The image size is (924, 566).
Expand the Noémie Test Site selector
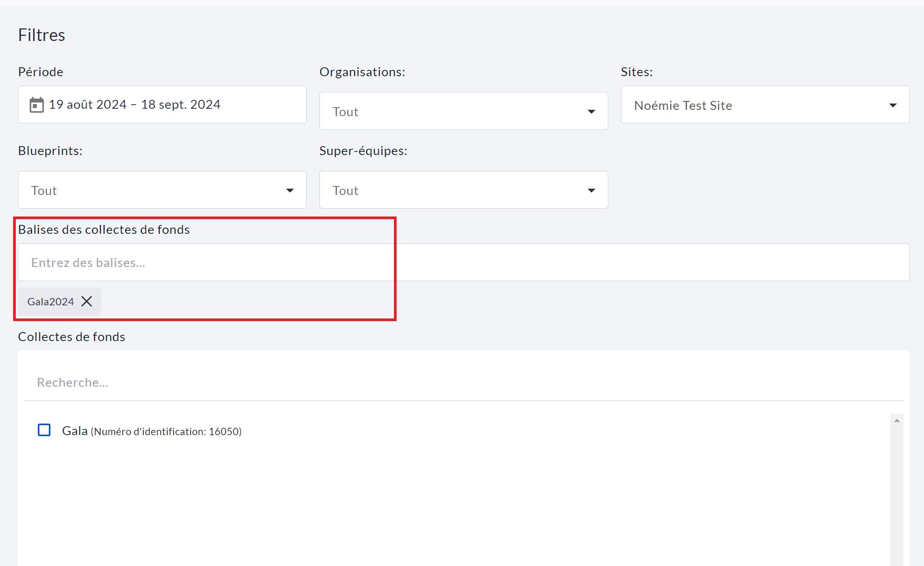pyautogui.click(x=756, y=105)
